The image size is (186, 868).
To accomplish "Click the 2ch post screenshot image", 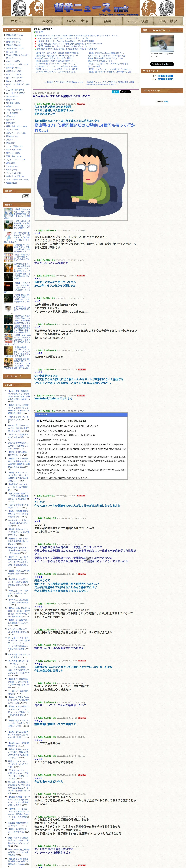I will point(81,446).
